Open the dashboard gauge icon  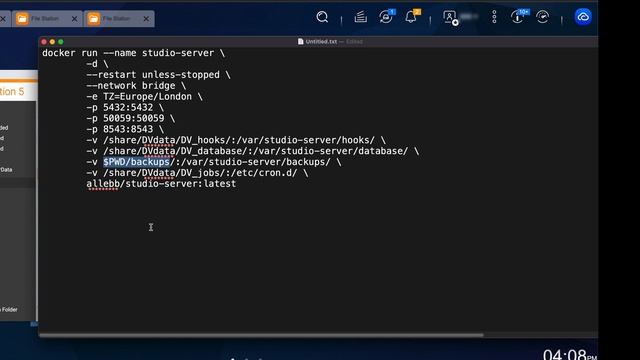(x=542, y=17)
